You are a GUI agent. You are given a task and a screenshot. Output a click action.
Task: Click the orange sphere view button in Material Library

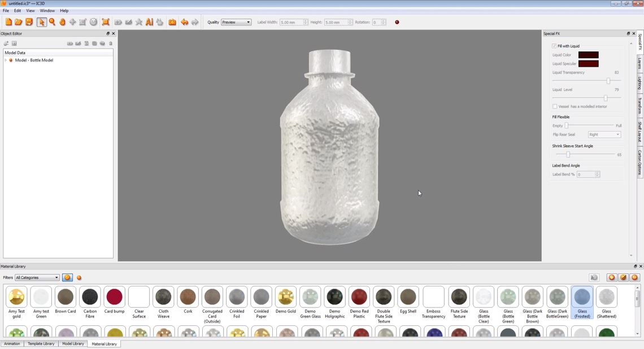(x=67, y=277)
